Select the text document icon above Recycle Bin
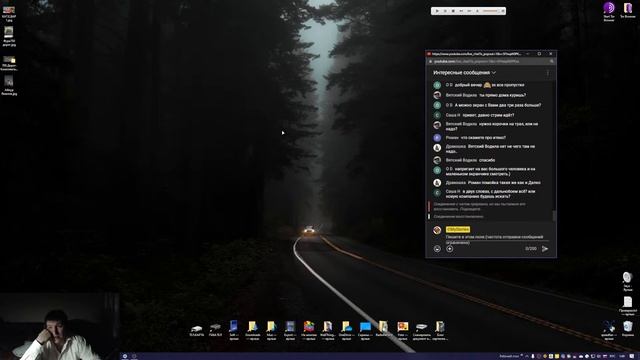The height and width of the screenshot is (360, 640). 628,306
